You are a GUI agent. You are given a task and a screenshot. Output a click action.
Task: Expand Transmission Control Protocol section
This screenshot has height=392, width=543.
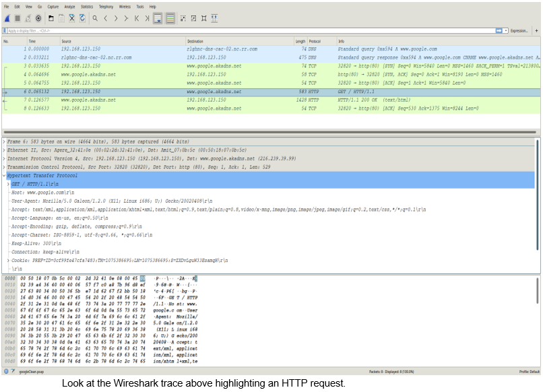4,167
